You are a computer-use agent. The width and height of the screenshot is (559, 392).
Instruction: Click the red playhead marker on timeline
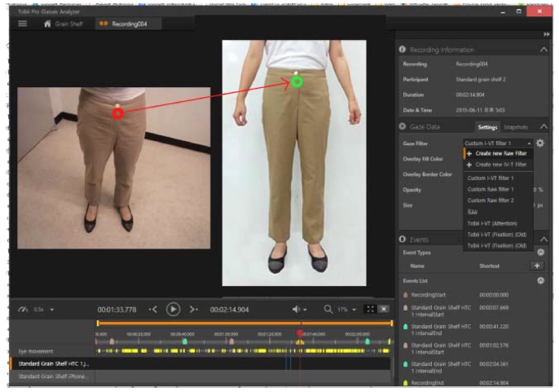coord(300,333)
